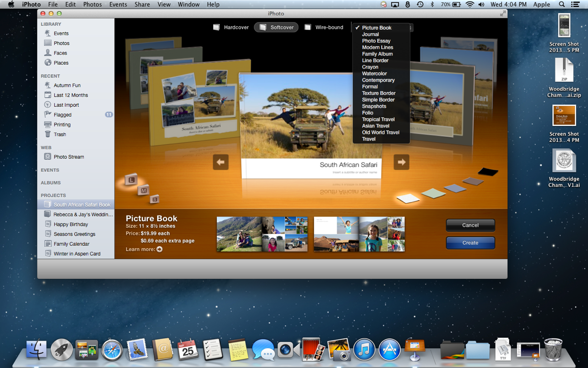
Task: Pick the black color swatch
Action: coord(488,172)
